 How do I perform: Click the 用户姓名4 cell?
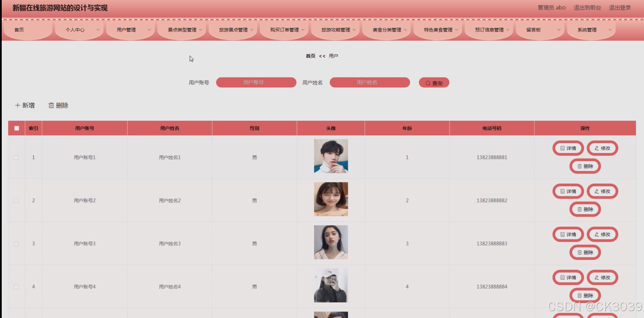coord(170,287)
